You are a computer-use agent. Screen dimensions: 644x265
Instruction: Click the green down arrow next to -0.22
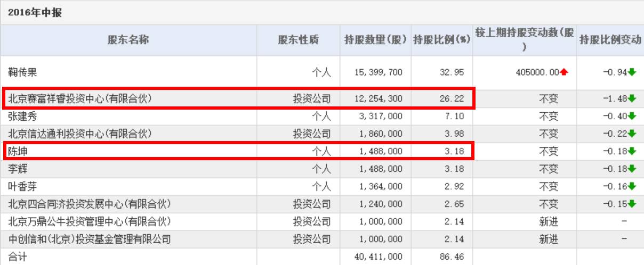pos(632,134)
